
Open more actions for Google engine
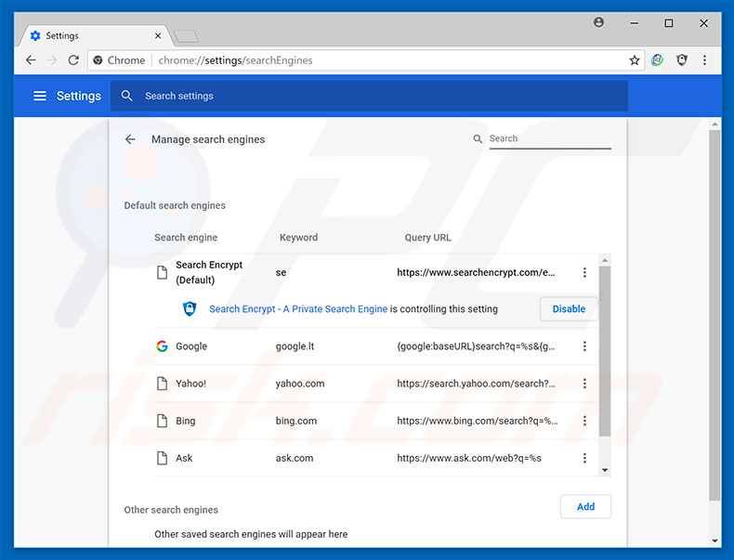584,346
